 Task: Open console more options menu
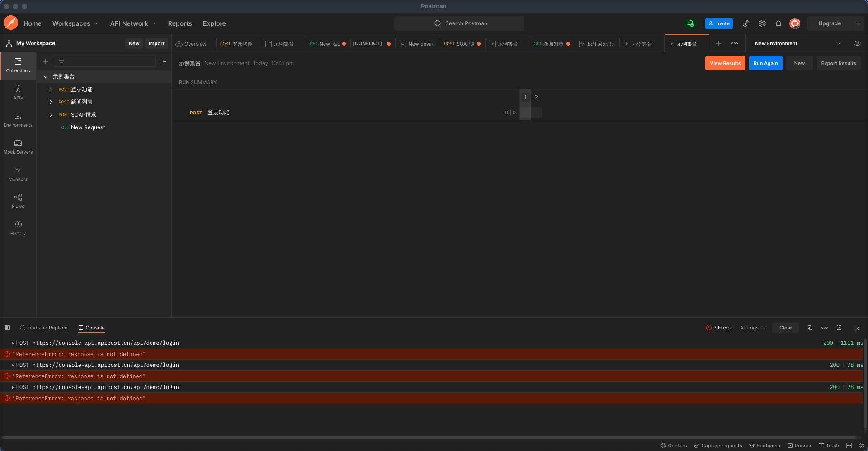point(825,328)
